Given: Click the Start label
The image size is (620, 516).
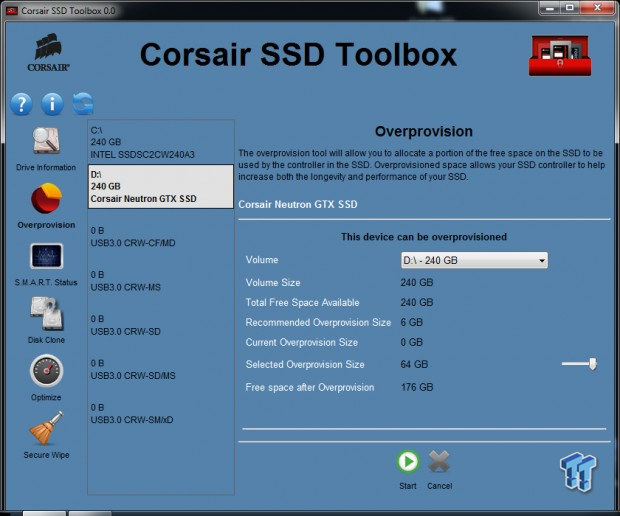Looking at the screenshot, I should [x=408, y=486].
